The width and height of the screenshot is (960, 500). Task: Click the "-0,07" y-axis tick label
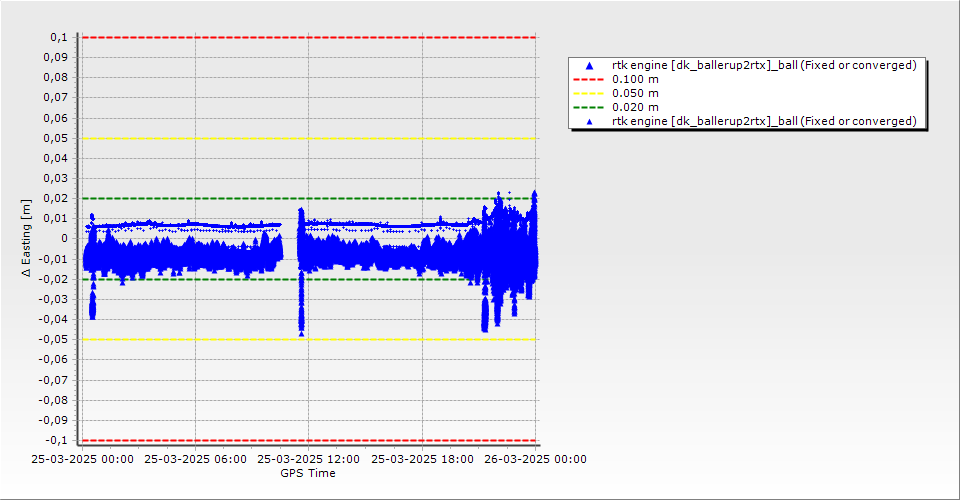tap(54, 380)
